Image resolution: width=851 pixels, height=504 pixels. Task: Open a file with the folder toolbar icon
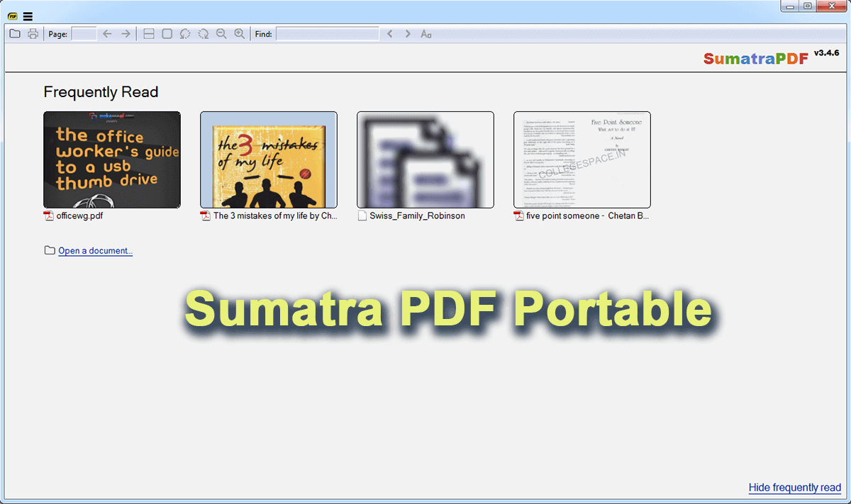pos(14,33)
